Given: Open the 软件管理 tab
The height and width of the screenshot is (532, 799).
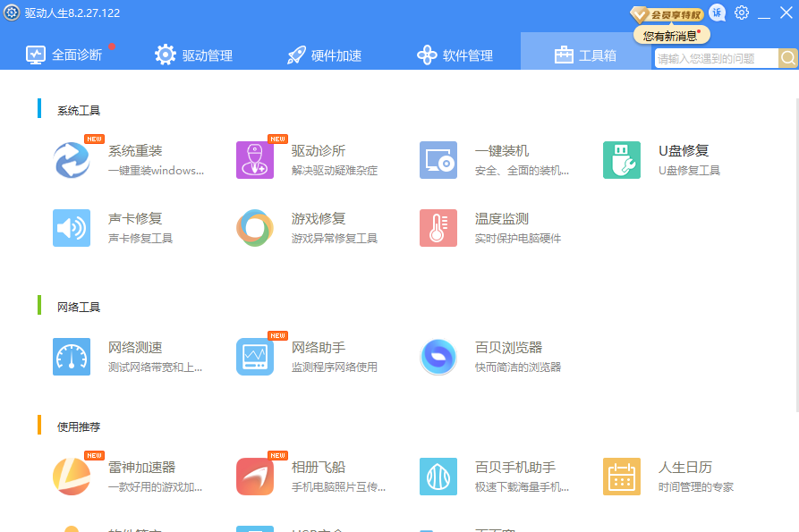Looking at the screenshot, I should [455, 55].
